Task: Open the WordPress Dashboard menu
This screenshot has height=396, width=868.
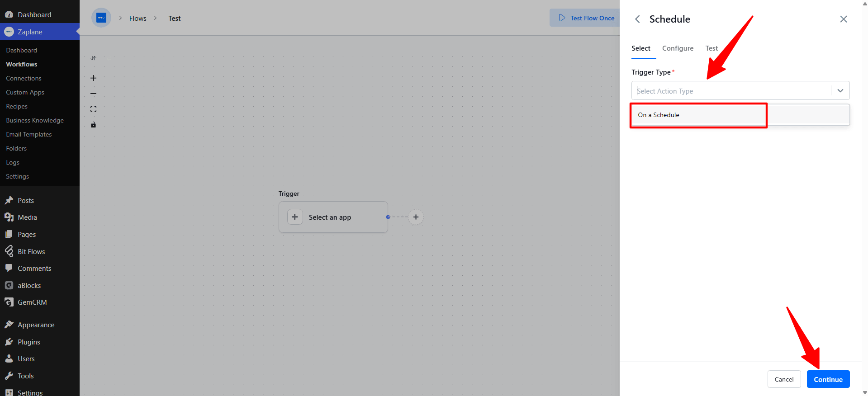Action: (x=40, y=14)
